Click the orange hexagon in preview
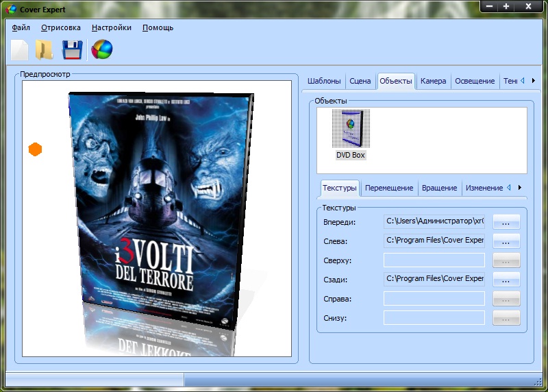The height and width of the screenshot is (392, 548). click(x=35, y=149)
